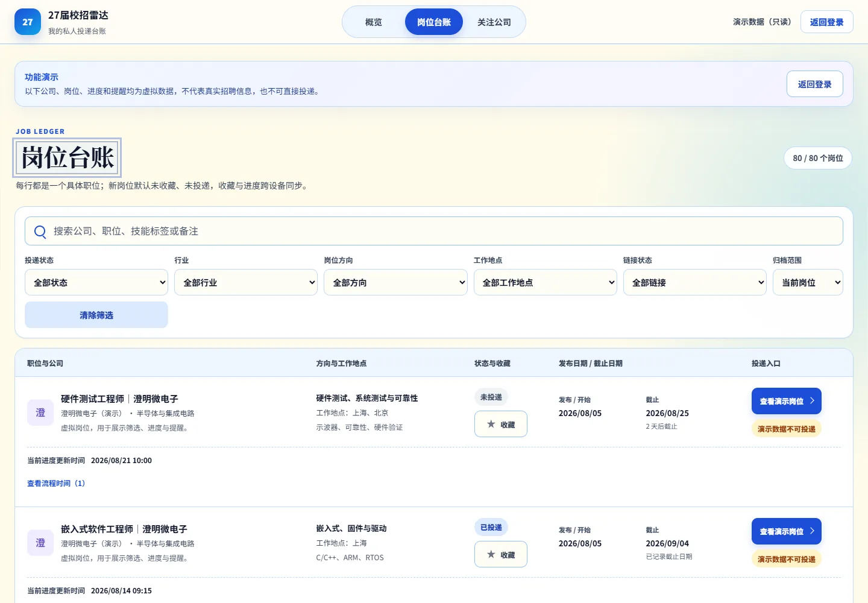The width and height of the screenshot is (868, 603).
Task: Click the search box for 公司、职位
Action: [x=434, y=231]
